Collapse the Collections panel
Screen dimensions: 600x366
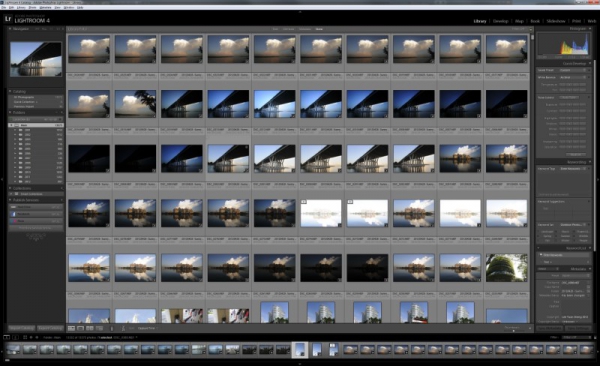pyautogui.click(x=10, y=188)
